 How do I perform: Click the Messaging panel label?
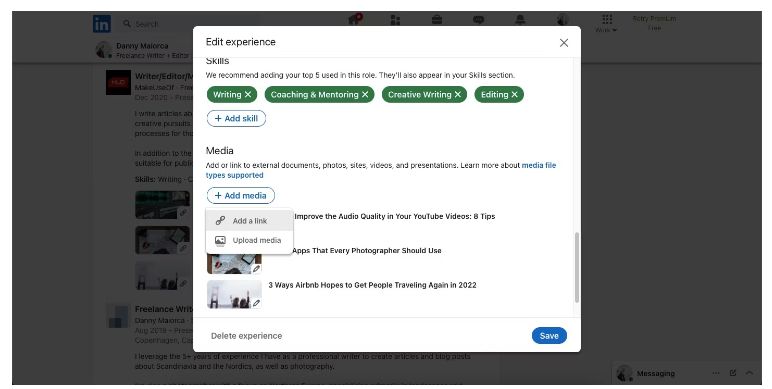(656, 374)
